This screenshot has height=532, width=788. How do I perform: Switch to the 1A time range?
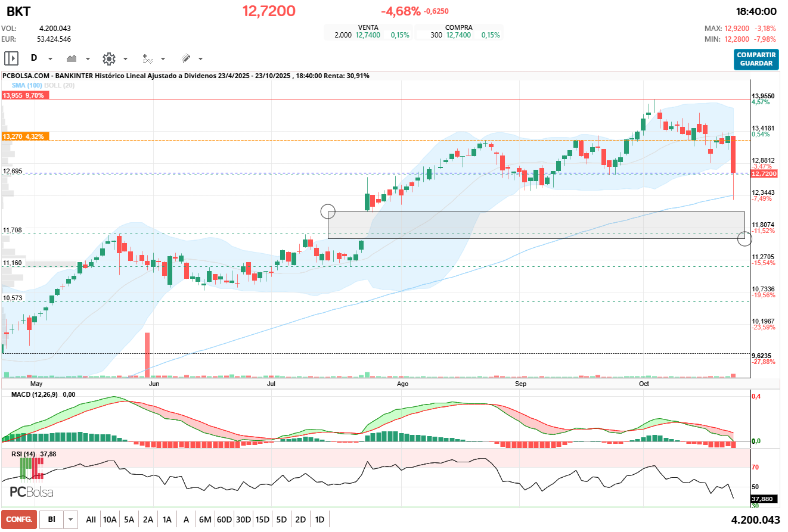[167, 519]
